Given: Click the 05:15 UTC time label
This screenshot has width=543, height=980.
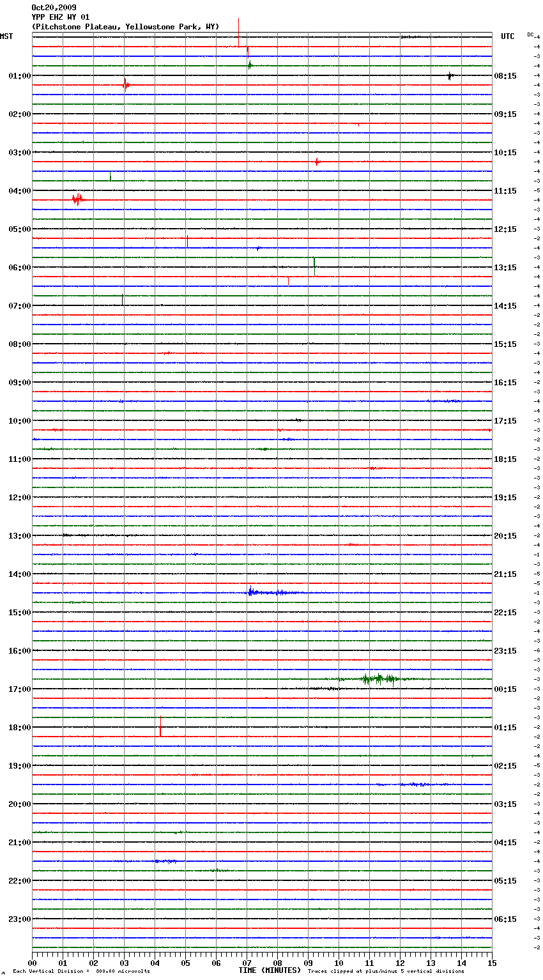Looking at the screenshot, I should pos(505,881).
